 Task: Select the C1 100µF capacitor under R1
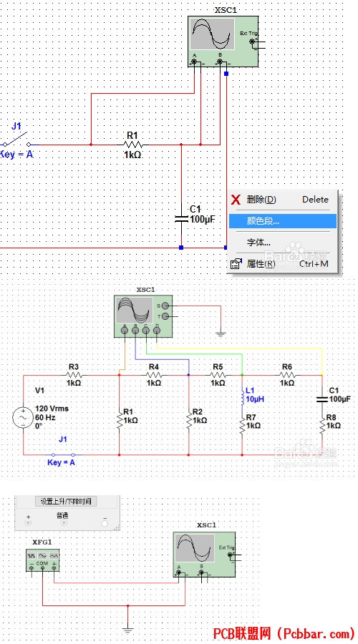(x=181, y=218)
